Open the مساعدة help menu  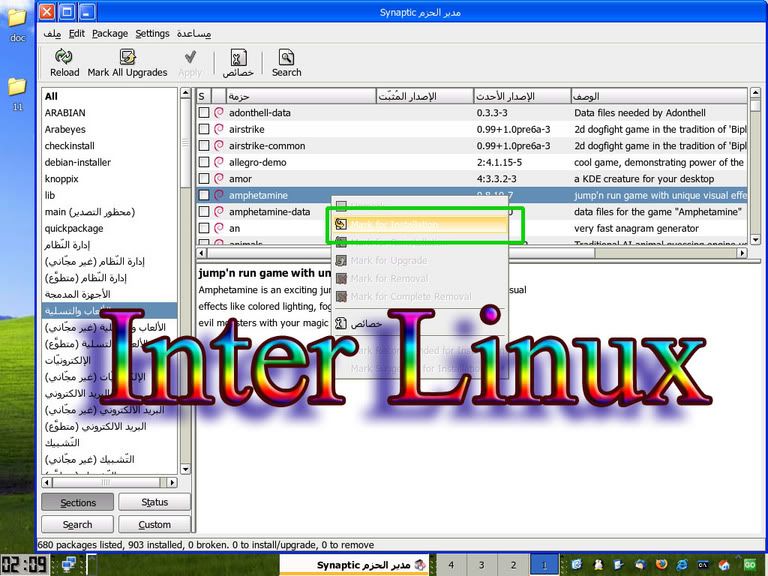point(194,33)
